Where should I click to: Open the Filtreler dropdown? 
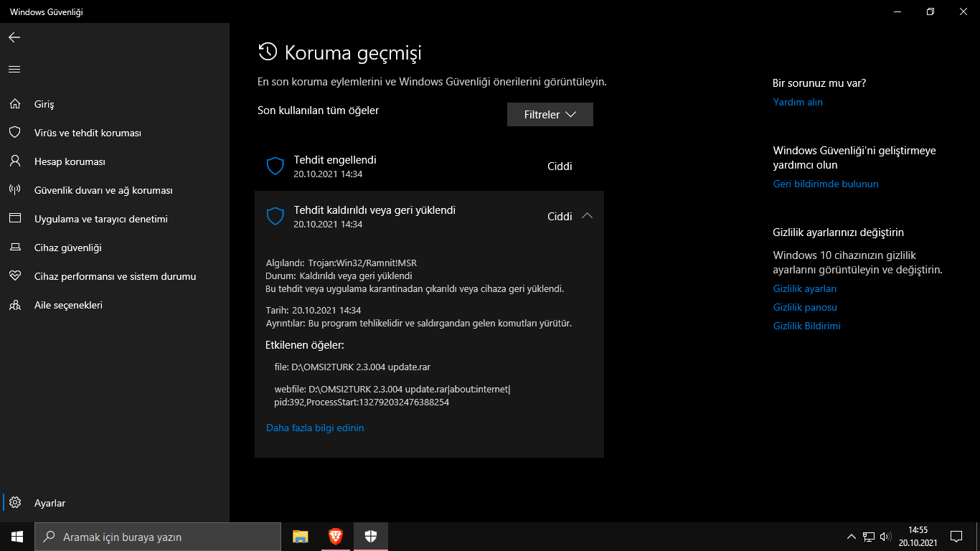[x=550, y=115]
